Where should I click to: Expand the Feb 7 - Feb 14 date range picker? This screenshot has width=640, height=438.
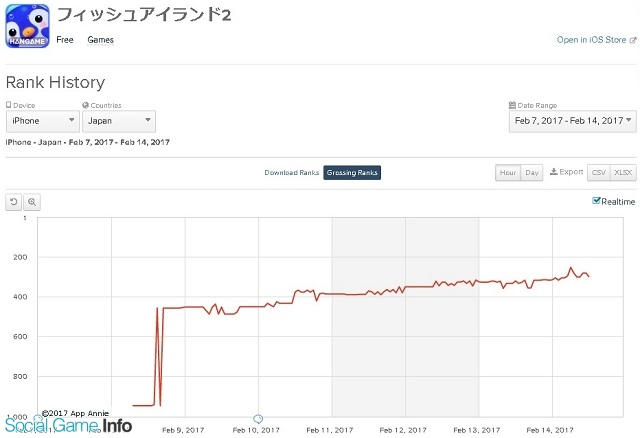pos(573,121)
